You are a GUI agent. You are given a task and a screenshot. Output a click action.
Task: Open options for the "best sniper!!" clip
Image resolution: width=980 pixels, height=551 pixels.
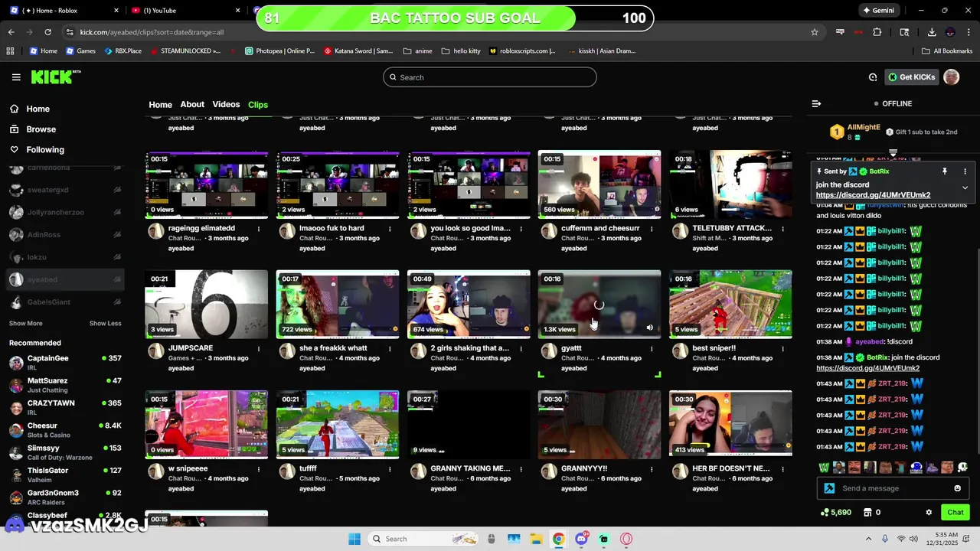(782, 348)
